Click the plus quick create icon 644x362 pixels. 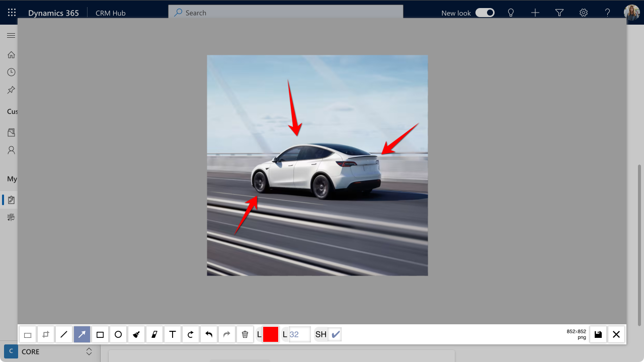tap(535, 13)
